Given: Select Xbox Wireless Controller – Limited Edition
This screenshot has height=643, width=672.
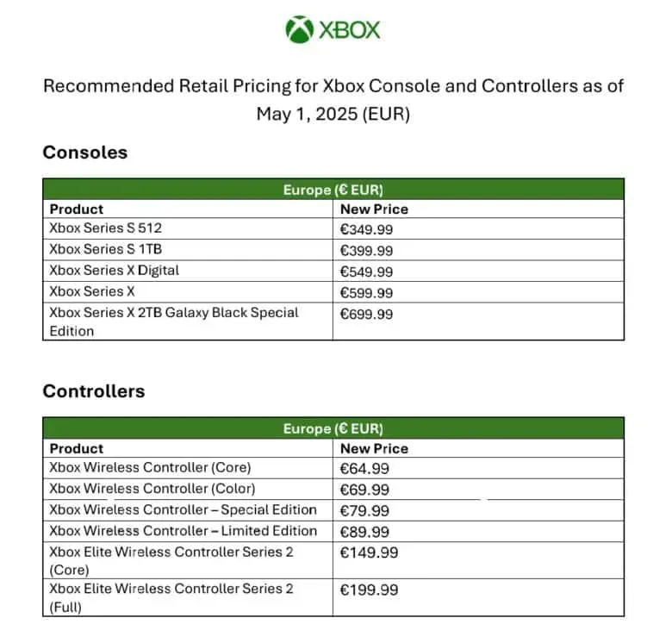Looking at the screenshot, I should click(183, 531).
